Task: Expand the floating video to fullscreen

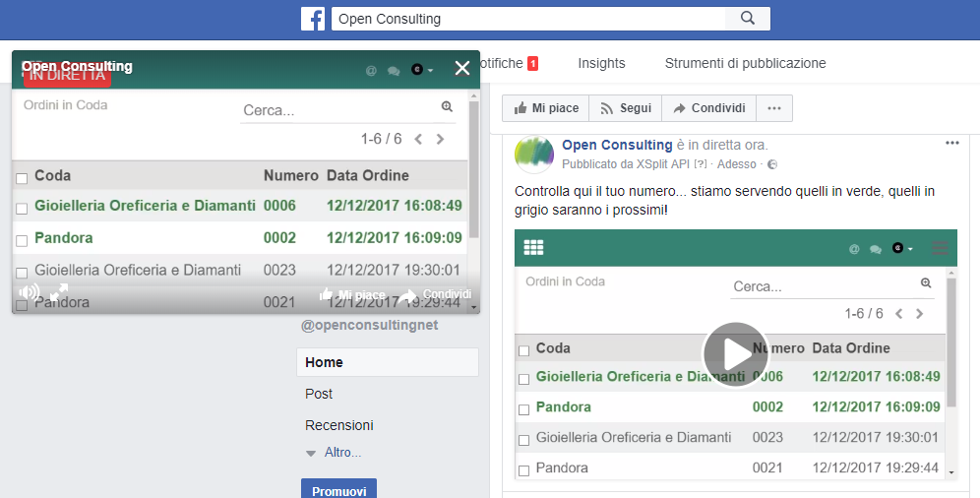Action: point(59,292)
